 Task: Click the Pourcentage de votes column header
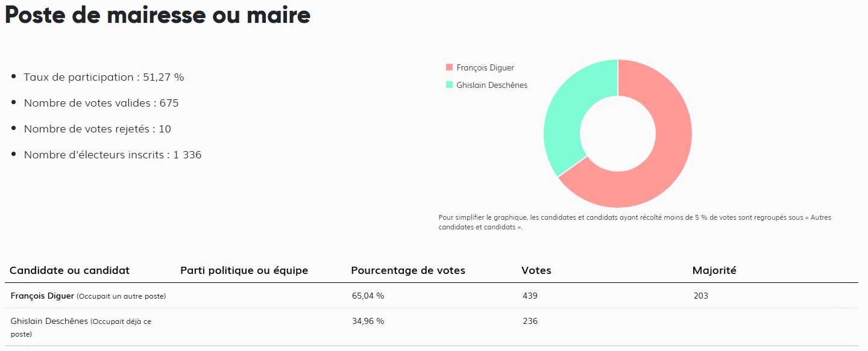pos(408,270)
